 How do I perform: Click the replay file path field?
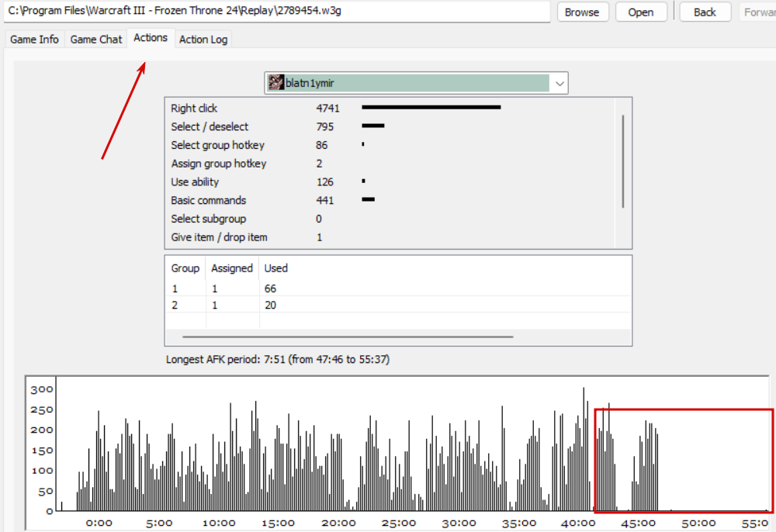click(277, 11)
